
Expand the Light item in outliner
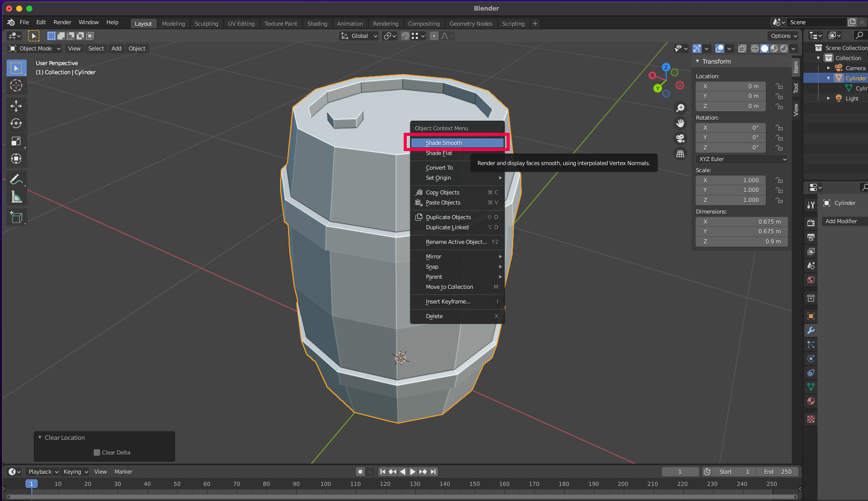click(x=829, y=98)
